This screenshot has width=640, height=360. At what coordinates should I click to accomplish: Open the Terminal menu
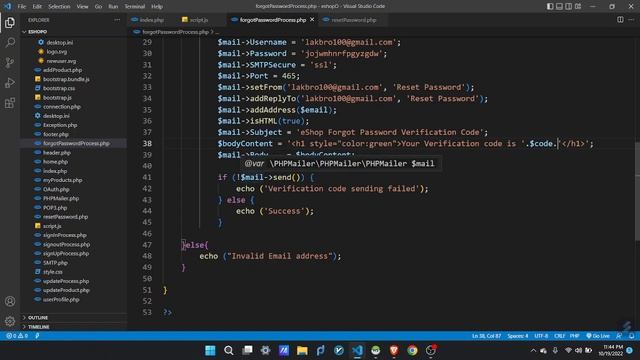tap(135, 7)
